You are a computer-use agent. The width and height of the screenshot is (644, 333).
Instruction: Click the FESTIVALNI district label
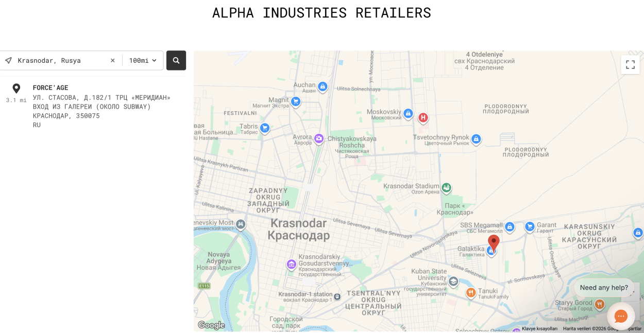click(240, 113)
